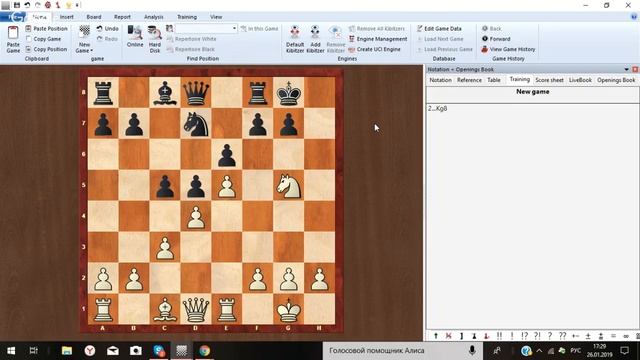Open the Report ribbon tab
The image size is (640, 360).
(122, 17)
